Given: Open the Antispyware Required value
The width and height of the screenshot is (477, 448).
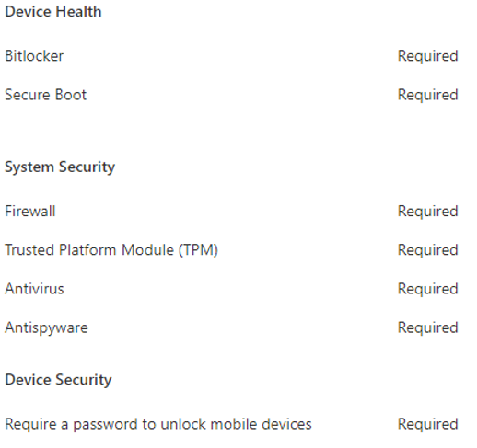Looking at the screenshot, I should tap(427, 328).
